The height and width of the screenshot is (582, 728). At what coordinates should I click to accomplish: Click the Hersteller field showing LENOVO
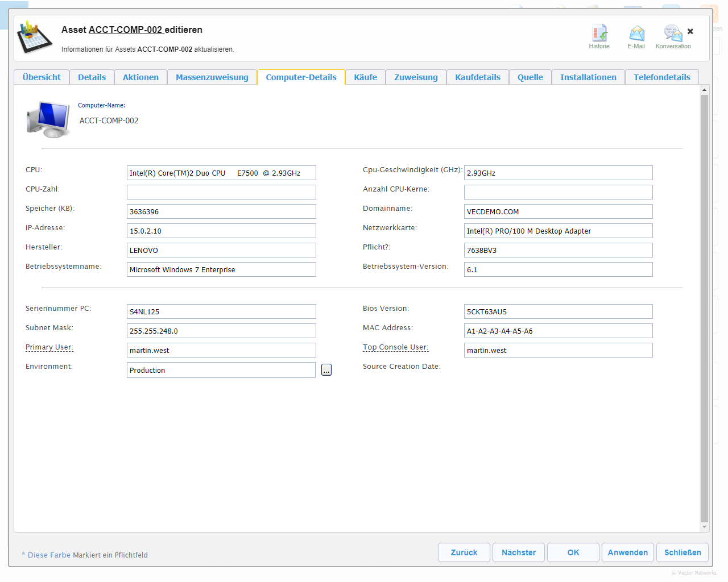point(221,250)
